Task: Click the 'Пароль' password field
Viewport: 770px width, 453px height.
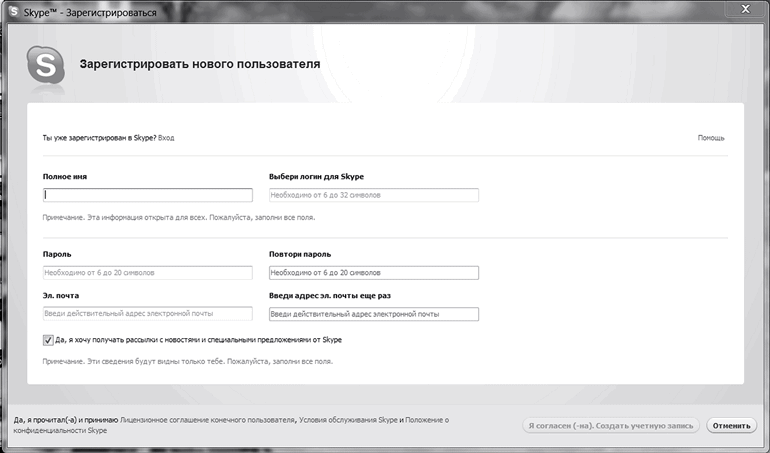Action: [148, 273]
